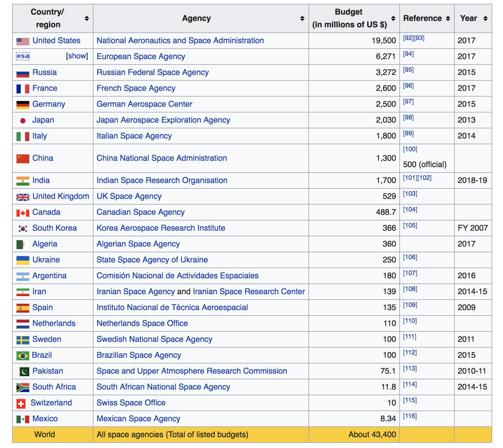The width and height of the screenshot is (503, 448).
Task: Select the '2010-11' year cell
Action: tap(472, 371)
